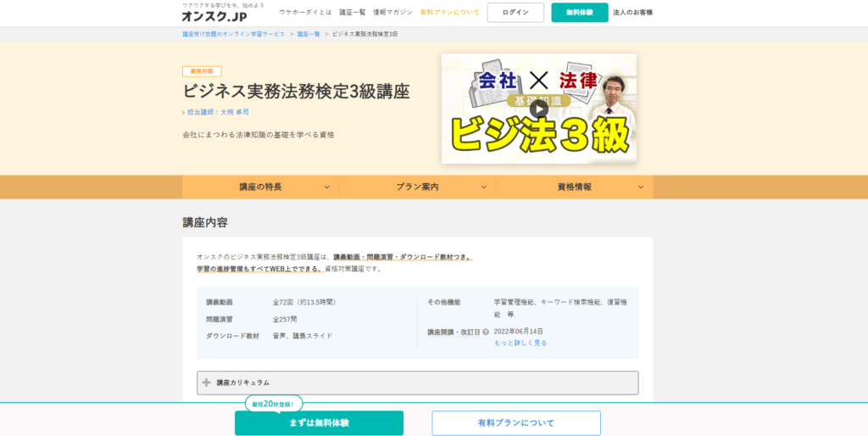Open breadcrumb 講座受け放題のオンライン学習サービス
This screenshot has height=436, width=868.
[234, 34]
